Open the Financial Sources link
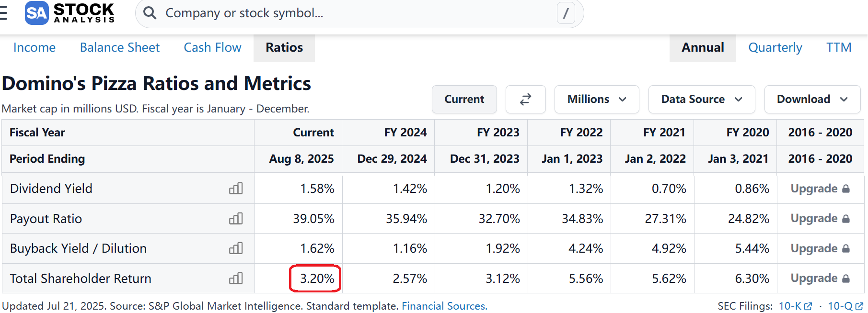 point(444,306)
